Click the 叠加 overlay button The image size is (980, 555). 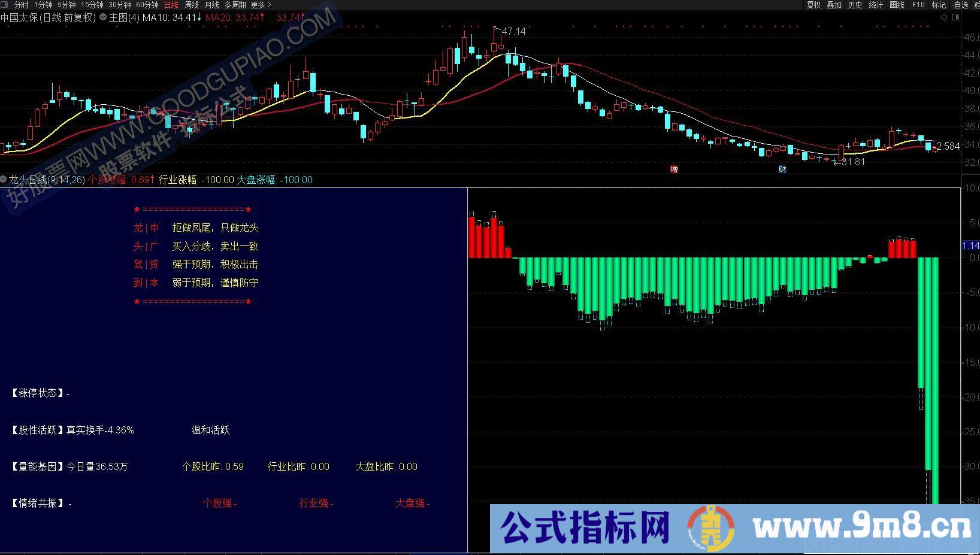pyautogui.click(x=834, y=5)
